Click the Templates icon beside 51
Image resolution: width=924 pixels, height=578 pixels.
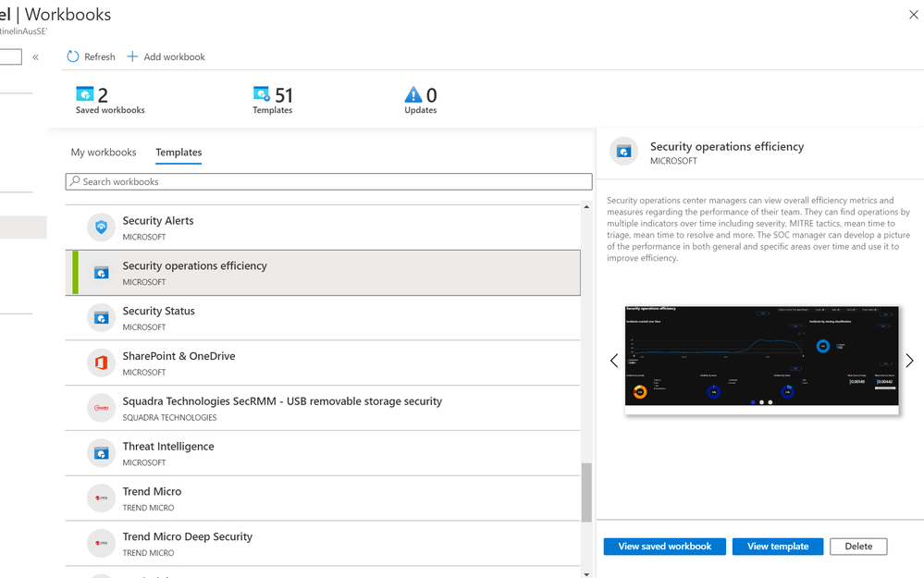click(262, 93)
